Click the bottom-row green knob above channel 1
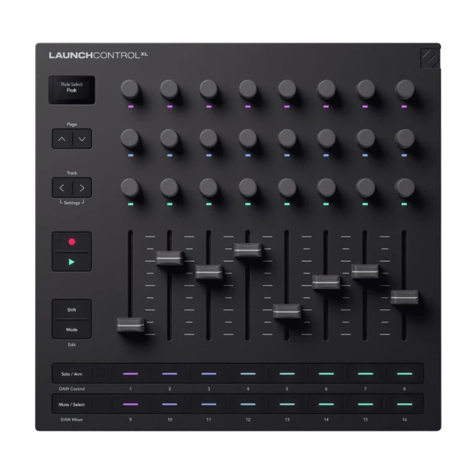Image resolution: width=476 pixels, height=476 pixels. click(x=130, y=188)
